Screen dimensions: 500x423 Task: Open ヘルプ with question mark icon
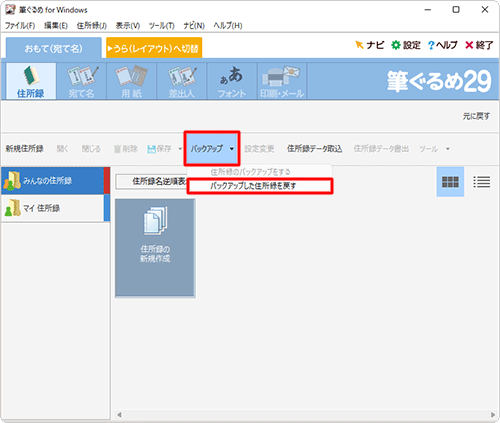click(443, 45)
